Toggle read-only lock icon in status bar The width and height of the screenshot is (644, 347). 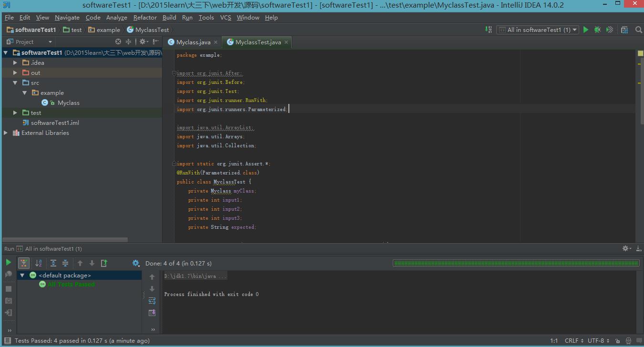(x=618, y=341)
